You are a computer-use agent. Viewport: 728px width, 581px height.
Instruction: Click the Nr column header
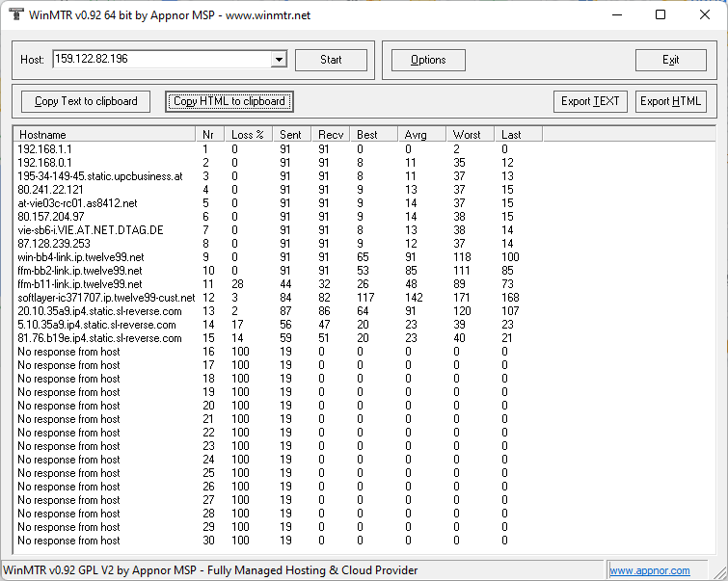[x=210, y=135]
